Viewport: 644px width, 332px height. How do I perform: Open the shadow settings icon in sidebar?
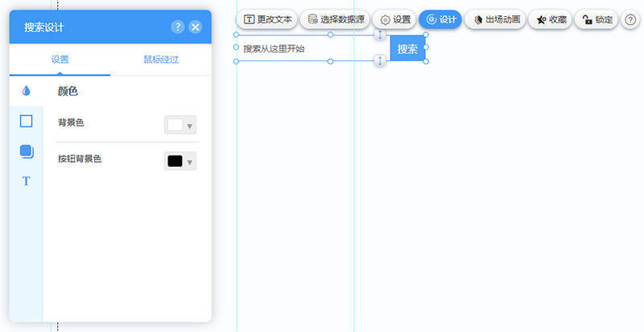pyautogui.click(x=27, y=151)
